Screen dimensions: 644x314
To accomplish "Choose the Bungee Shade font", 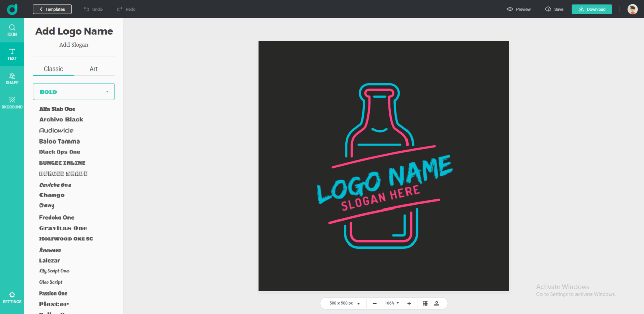I will coord(63,173).
